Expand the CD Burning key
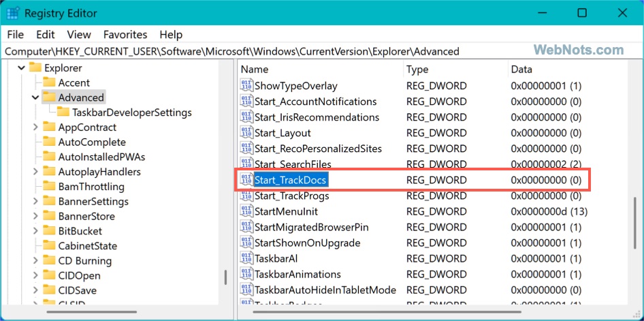The height and width of the screenshot is (321, 644). click(35, 260)
